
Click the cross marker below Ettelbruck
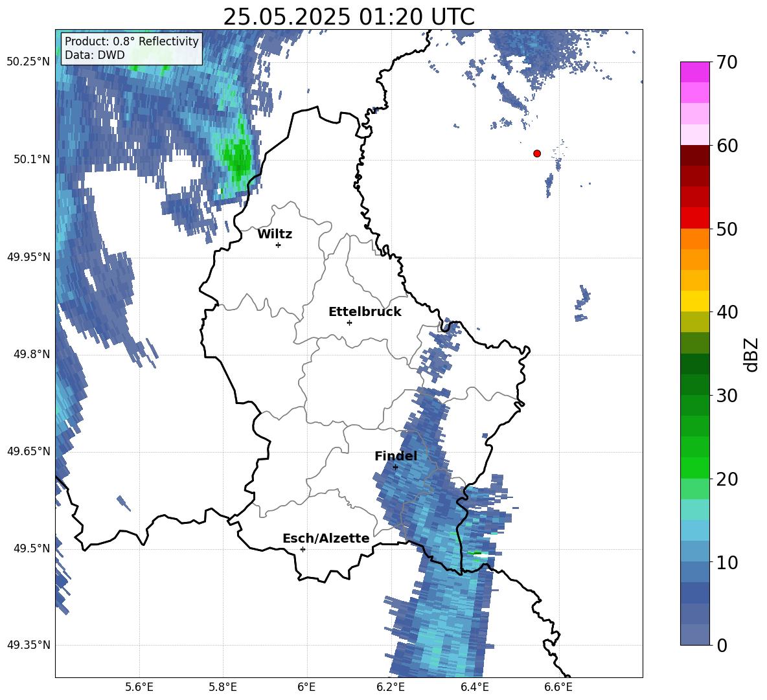349,322
